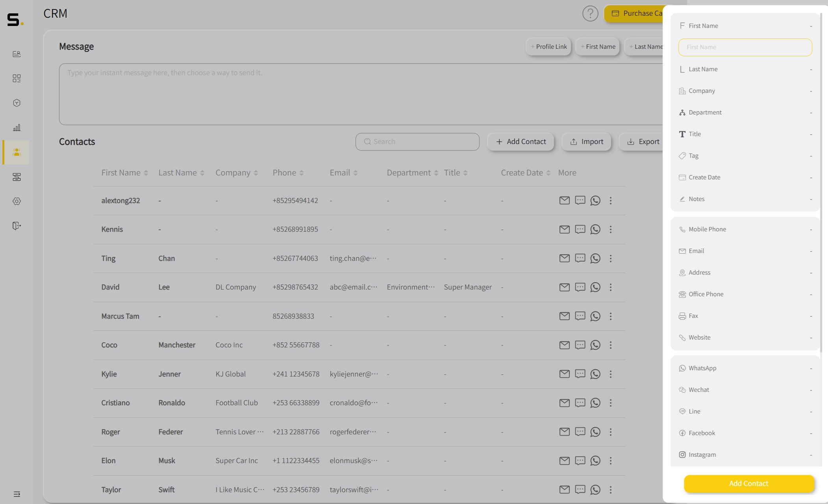Toggle sorting on the First Name column

pos(146,172)
